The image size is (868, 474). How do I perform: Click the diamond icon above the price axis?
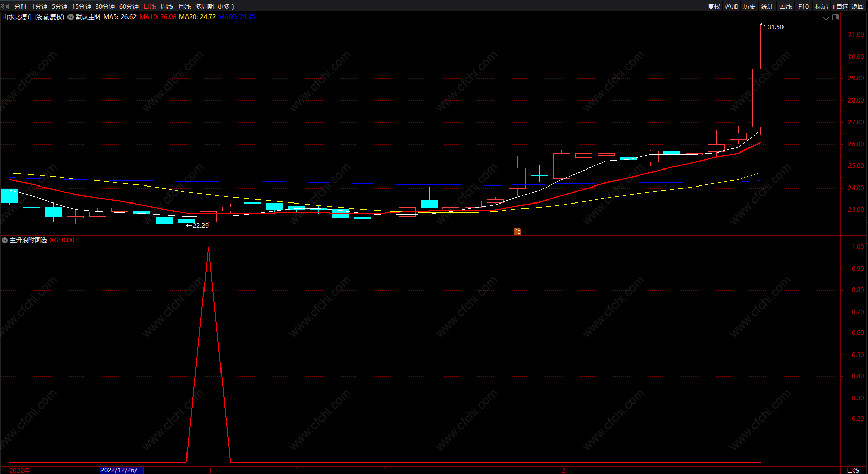[826, 17]
